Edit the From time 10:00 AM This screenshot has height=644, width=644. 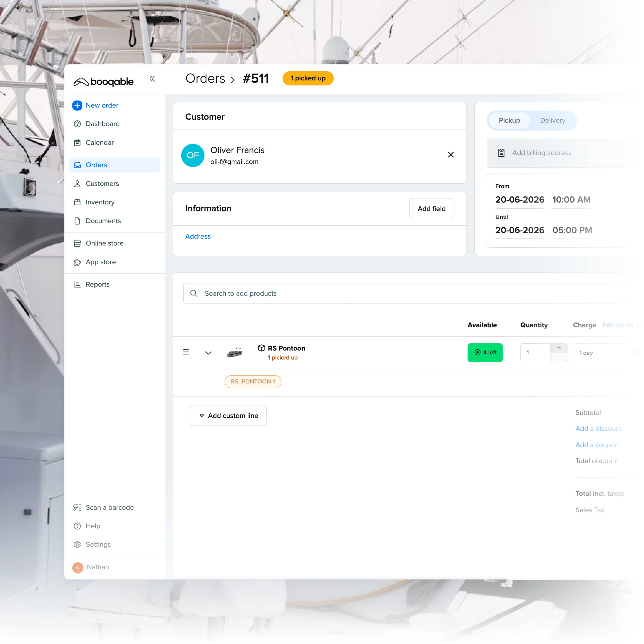pyautogui.click(x=571, y=200)
